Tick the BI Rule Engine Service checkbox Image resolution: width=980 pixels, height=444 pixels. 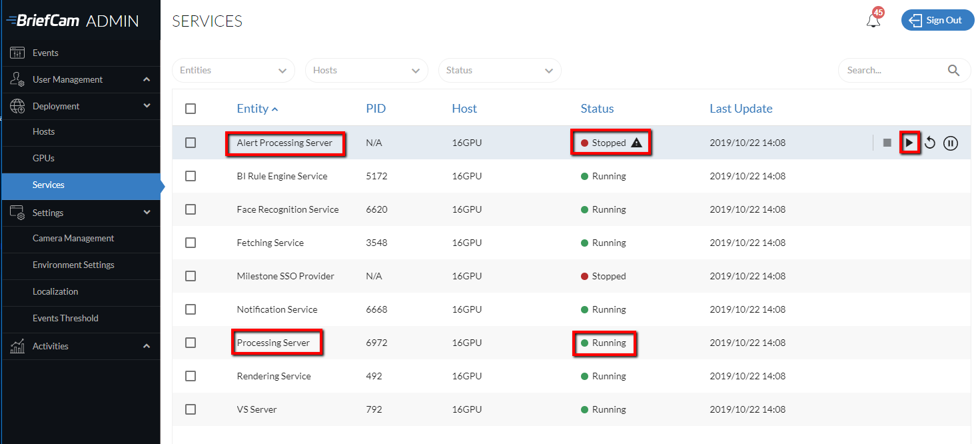point(191,176)
